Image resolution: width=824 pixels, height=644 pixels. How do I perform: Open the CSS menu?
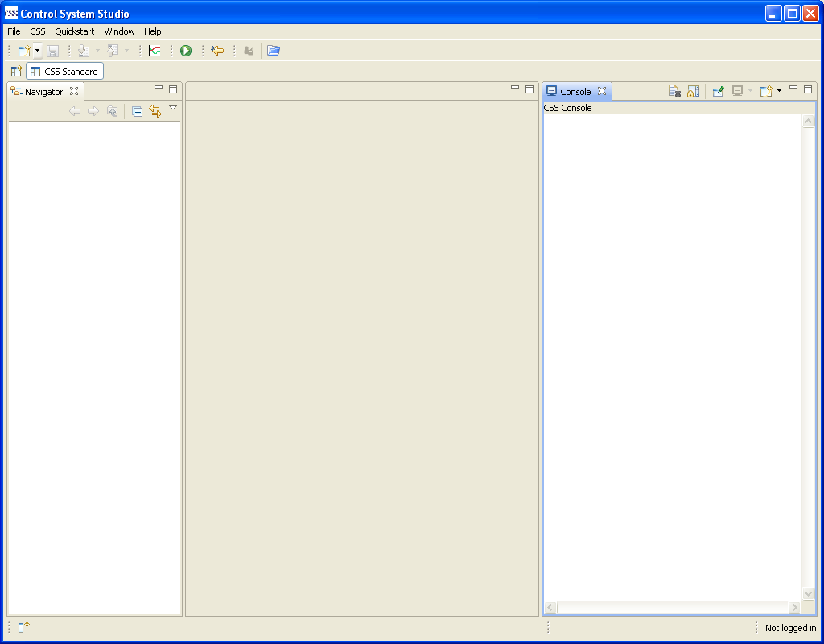38,31
